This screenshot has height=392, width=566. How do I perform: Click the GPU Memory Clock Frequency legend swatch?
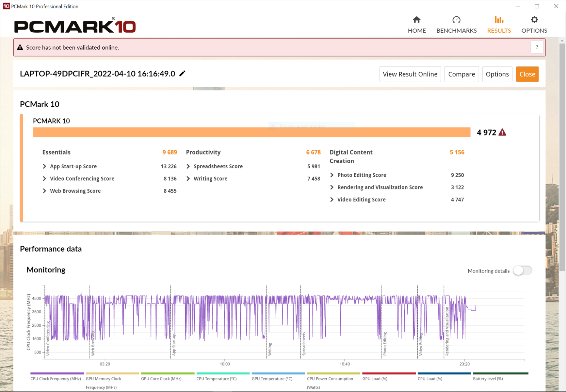point(112,373)
